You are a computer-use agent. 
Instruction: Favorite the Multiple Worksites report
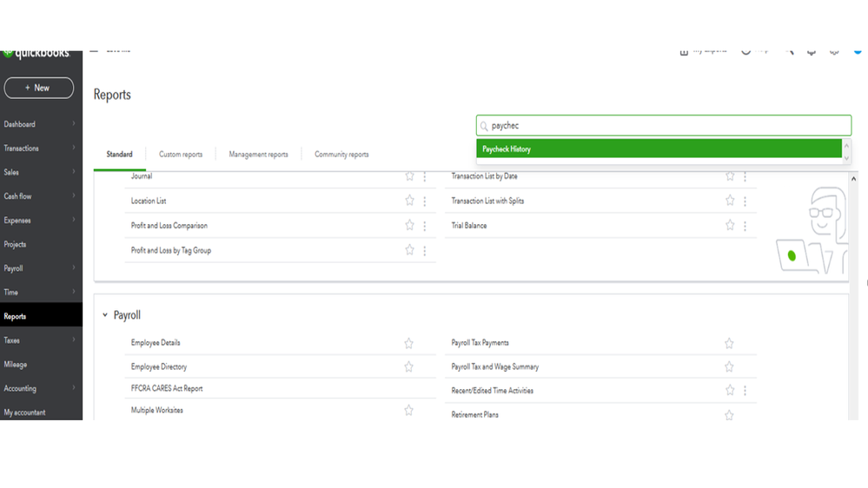point(408,411)
